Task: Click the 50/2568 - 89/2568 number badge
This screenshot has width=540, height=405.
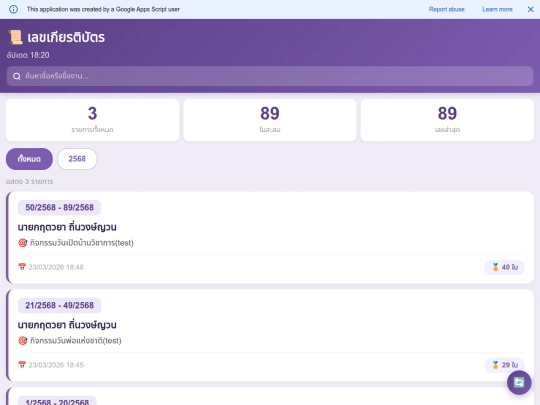Action: click(59, 207)
